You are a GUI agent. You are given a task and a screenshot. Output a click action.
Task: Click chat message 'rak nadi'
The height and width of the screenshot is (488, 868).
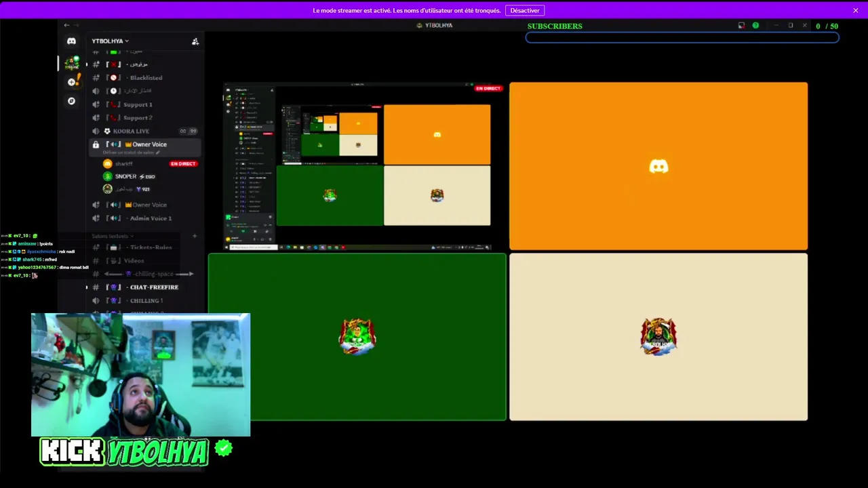click(x=38, y=251)
